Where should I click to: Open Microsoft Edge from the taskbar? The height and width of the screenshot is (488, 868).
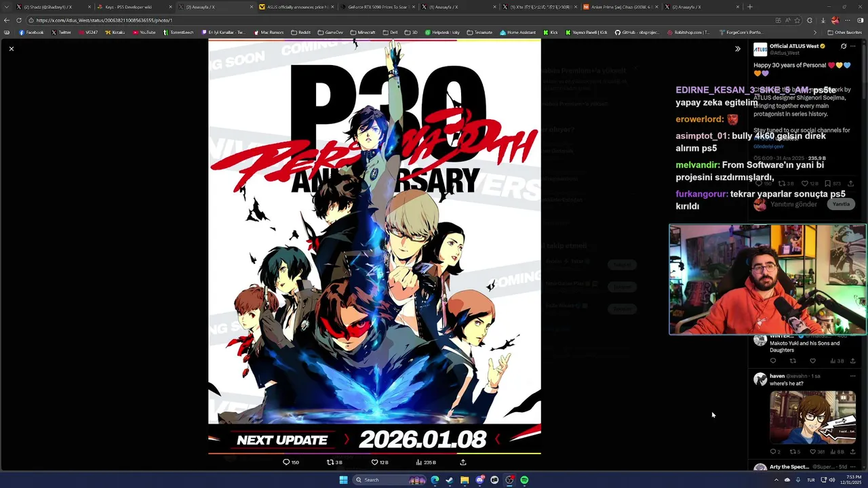435,480
